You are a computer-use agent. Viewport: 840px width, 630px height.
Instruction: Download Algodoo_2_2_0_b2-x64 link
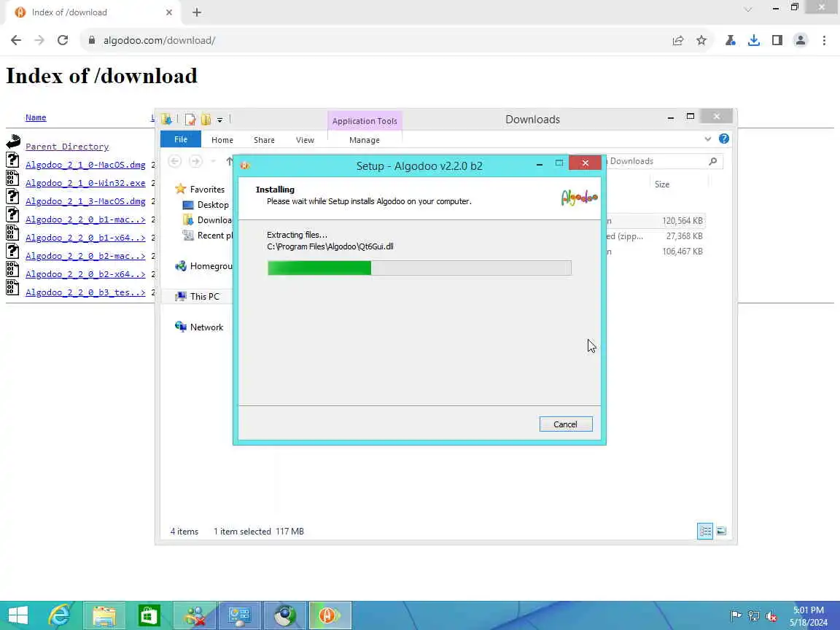coord(85,273)
